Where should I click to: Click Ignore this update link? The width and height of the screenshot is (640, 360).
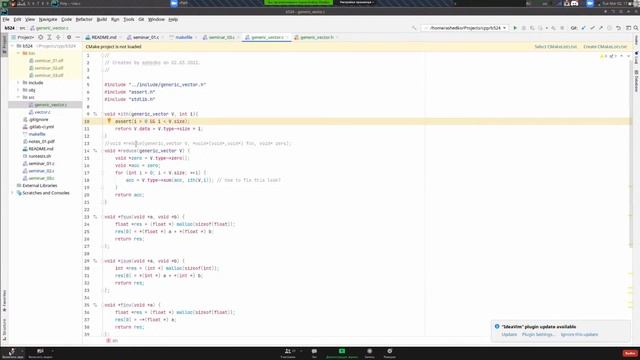tap(579, 334)
